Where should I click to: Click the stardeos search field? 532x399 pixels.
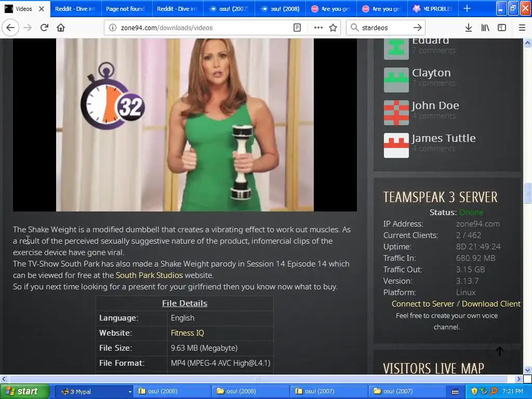click(x=385, y=28)
